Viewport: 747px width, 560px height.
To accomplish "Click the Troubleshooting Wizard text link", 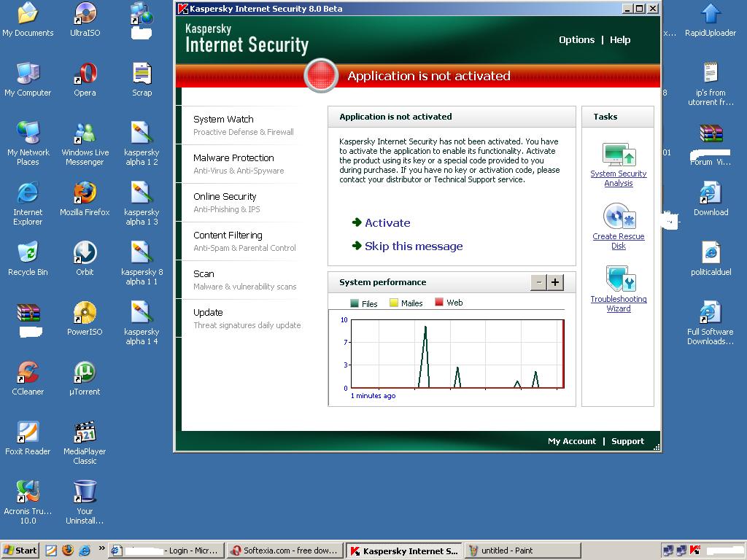I will point(619,304).
